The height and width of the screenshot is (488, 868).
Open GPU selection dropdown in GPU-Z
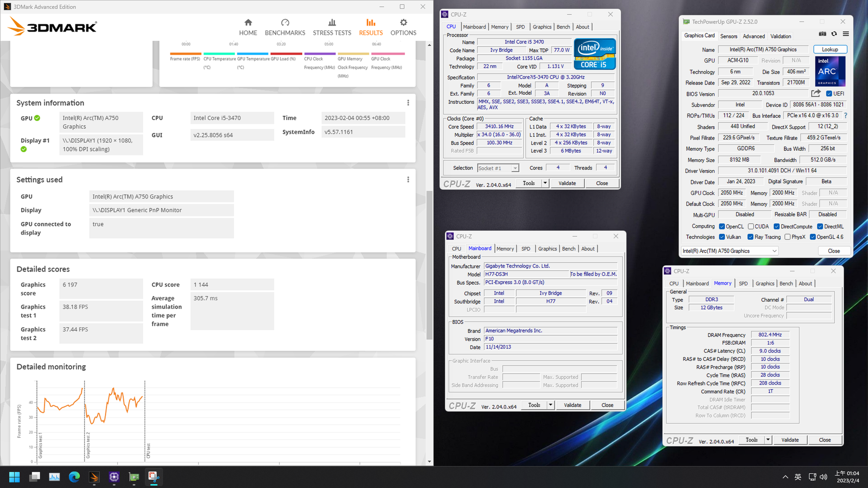pyautogui.click(x=730, y=251)
